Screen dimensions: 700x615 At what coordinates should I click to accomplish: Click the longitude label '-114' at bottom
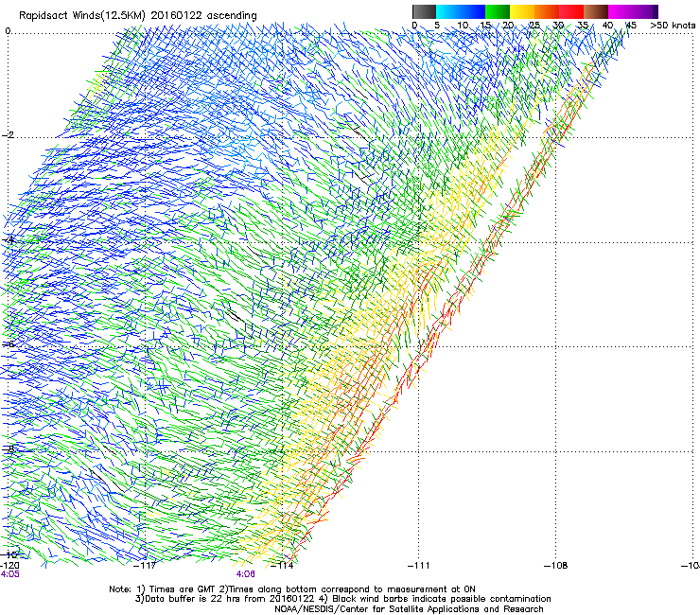(x=283, y=566)
